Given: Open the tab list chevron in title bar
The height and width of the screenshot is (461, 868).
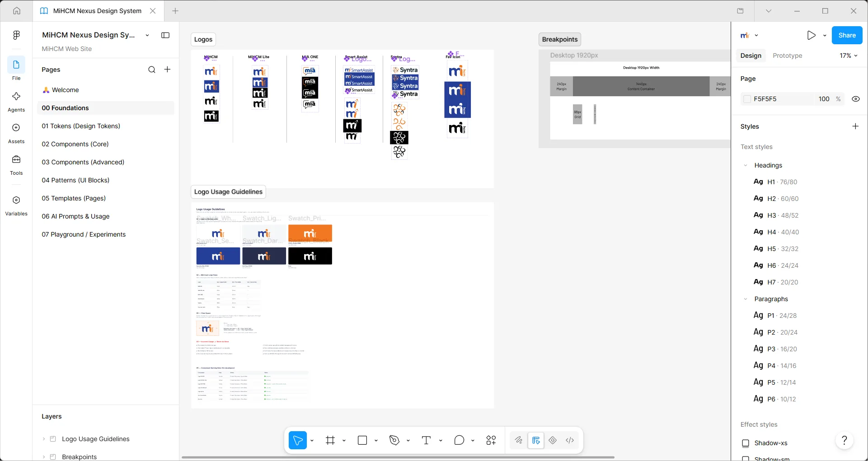Looking at the screenshot, I should 769,11.
